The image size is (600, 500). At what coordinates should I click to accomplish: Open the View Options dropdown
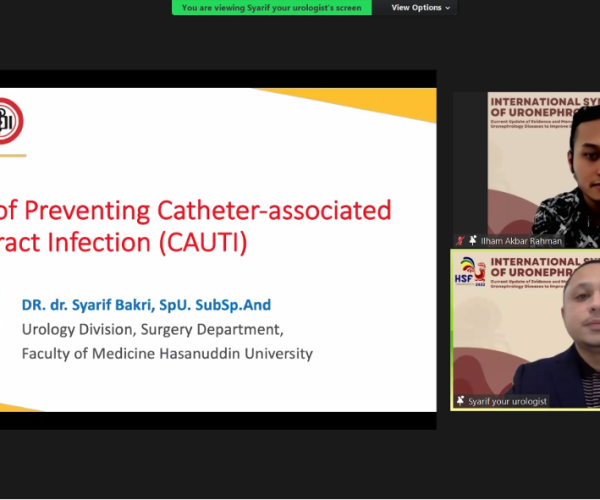[x=421, y=8]
